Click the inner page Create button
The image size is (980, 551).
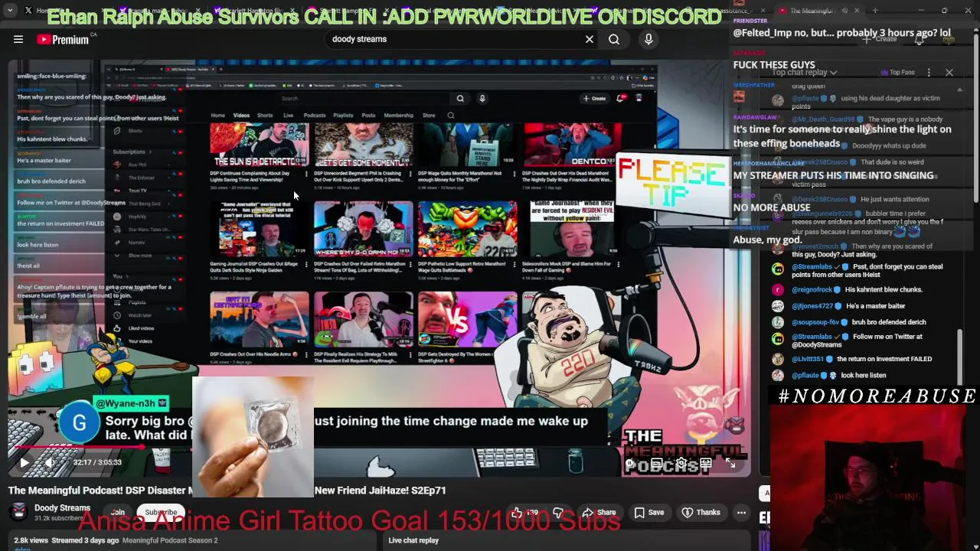coord(594,98)
